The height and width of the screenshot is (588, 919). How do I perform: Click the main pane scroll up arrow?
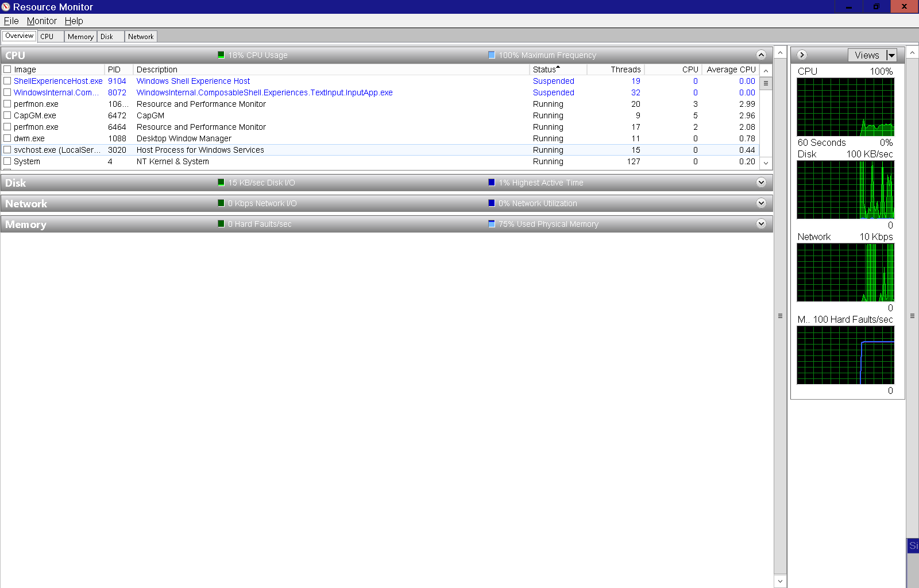tap(780, 53)
